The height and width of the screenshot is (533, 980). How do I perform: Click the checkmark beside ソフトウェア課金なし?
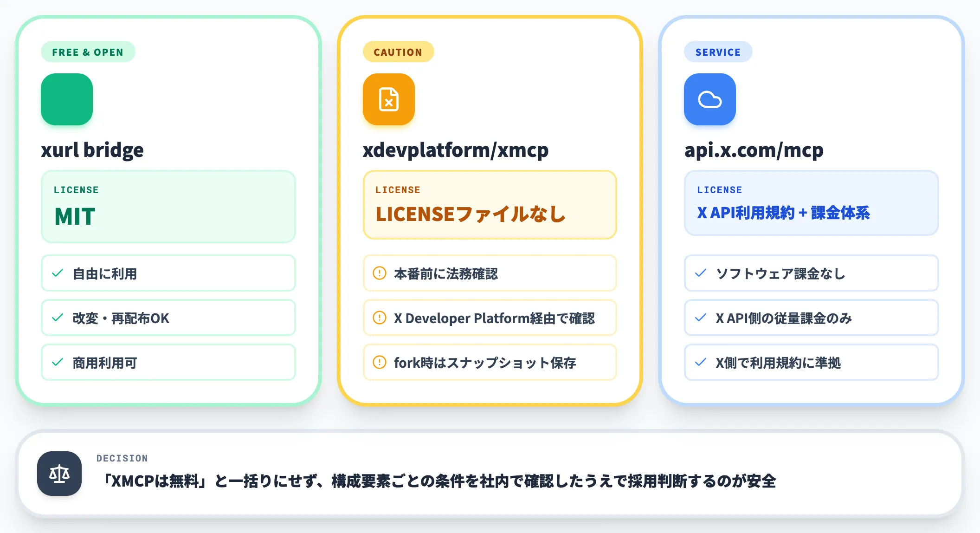click(x=701, y=273)
